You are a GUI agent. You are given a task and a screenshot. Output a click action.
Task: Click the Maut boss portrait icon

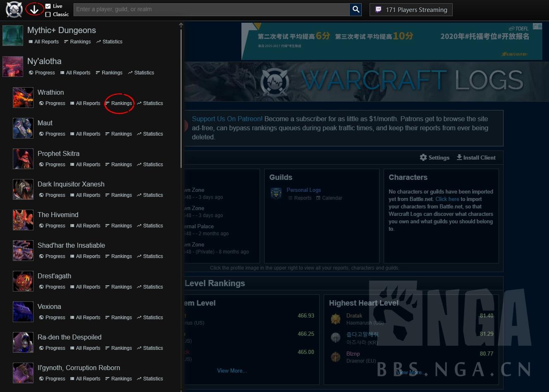click(x=23, y=128)
